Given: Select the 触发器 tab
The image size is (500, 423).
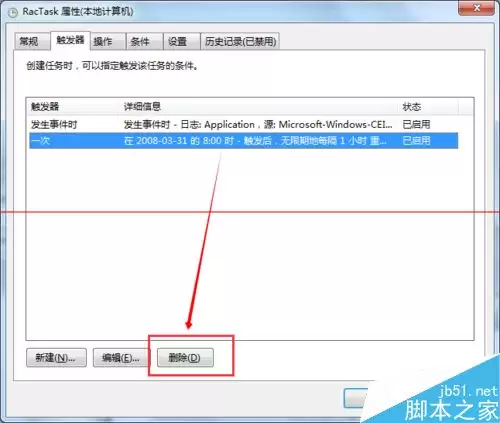Looking at the screenshot, I should pyautogui.click(x=70, y=40).
